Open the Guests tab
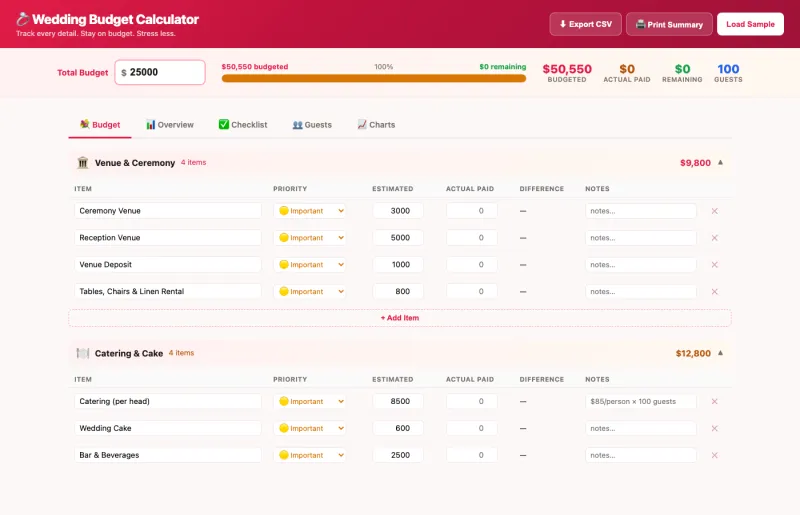This screenshot has height=515, width=800. coord(312,125)
